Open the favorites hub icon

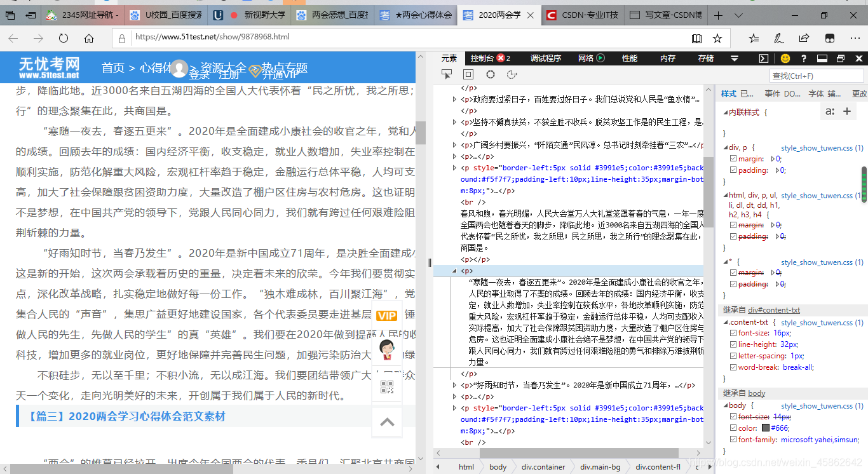(754, 38)
